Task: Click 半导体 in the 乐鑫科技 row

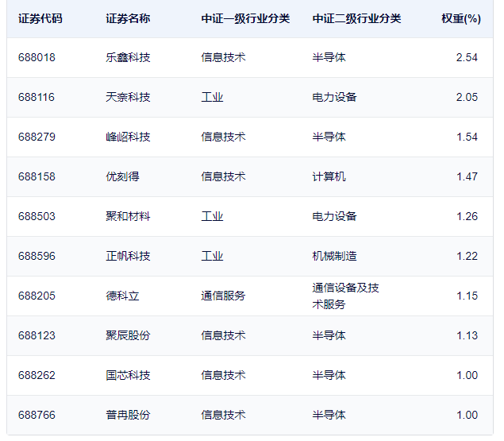Action: tap(329, 58)
